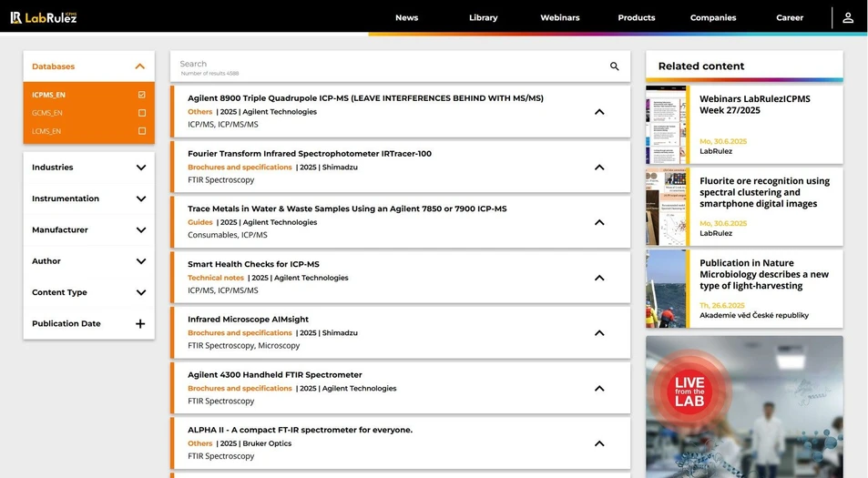Check the LCMS_EN database checkbox

tap(142, 131)
